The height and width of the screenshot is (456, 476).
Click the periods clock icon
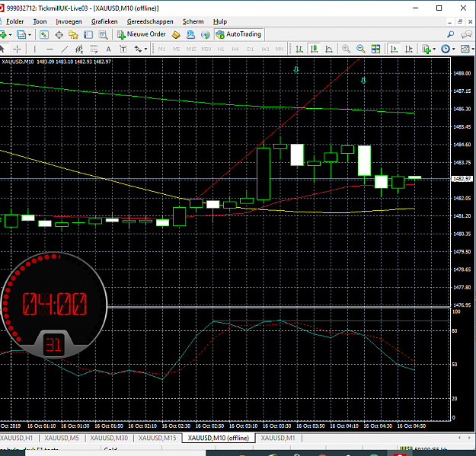click(x=446, y=49)
